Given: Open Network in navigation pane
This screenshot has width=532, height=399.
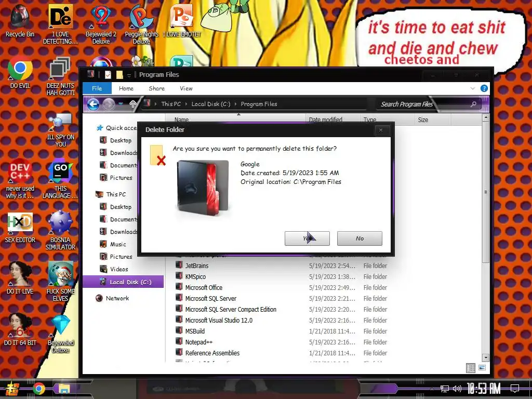Looking at the screenshot, I should [x=112, y=298].
